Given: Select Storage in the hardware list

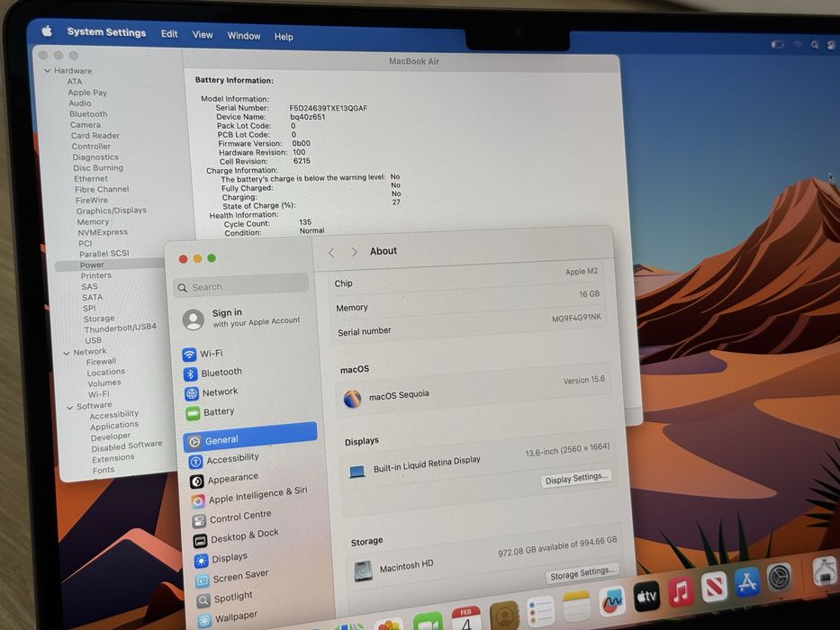Looking at the screenshot, I should (99, 319).
